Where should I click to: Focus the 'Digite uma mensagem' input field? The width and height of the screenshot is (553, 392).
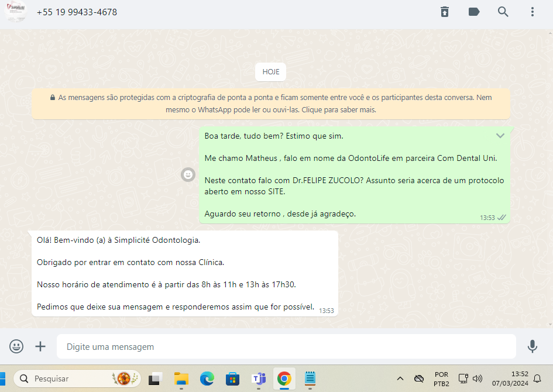[286, 346]
